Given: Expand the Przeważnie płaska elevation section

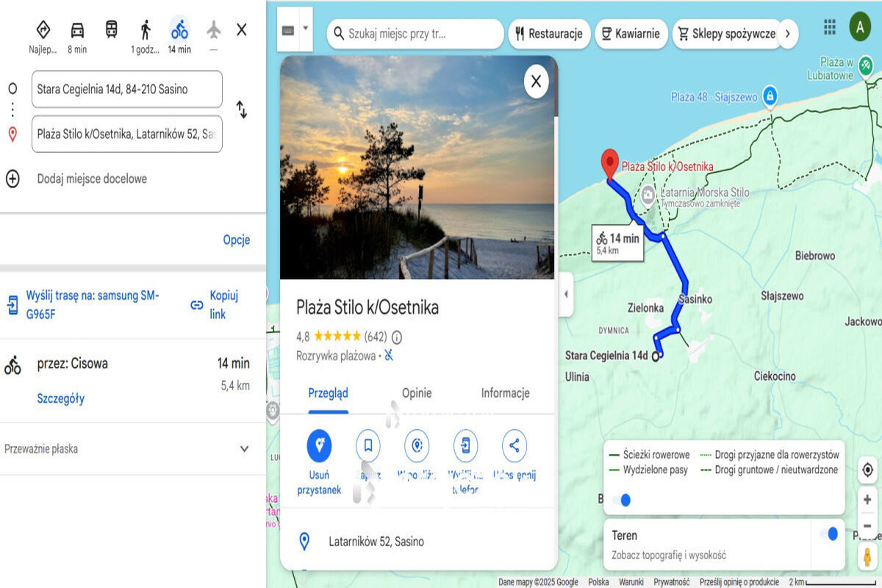Looking at the screenshot, I should click(245, 449).
